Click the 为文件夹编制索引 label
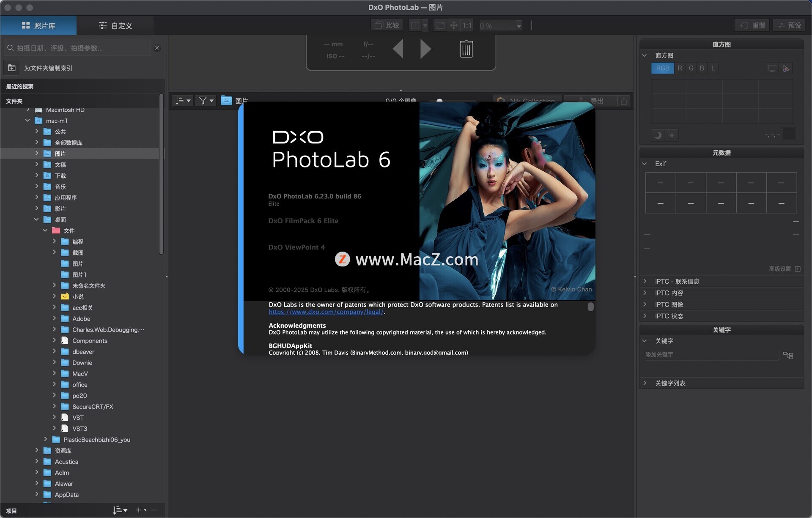The height and width of the screenshot is (518, 812). click(x=48, y=68)
